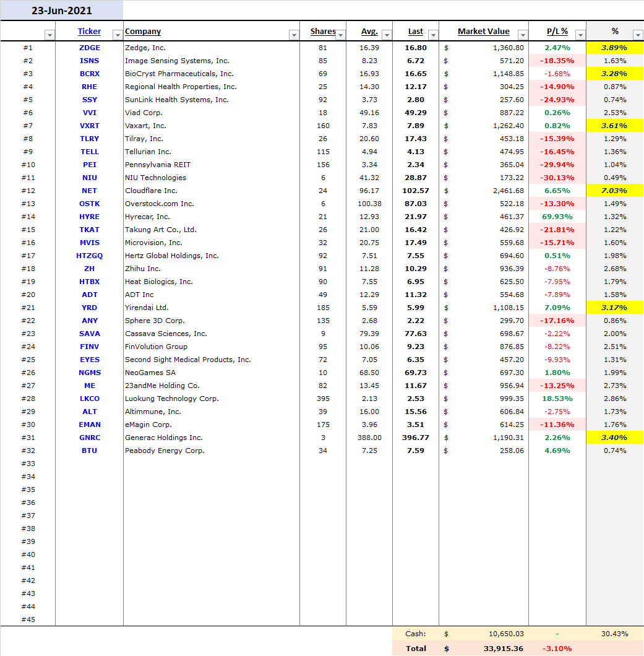This screenshot has height=656, width=644.
Task: Select the 396.77 last price cell
Action: (416, 438)
